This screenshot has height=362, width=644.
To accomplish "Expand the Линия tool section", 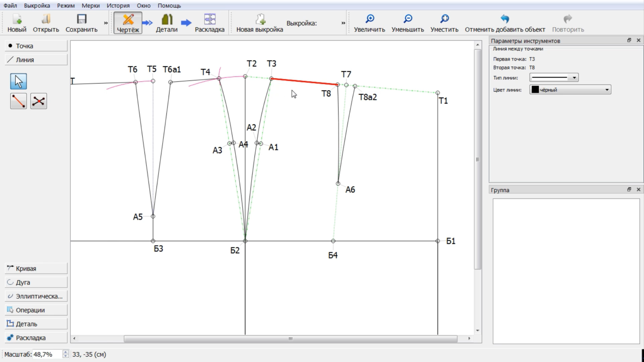I will (x=36, y=60).
